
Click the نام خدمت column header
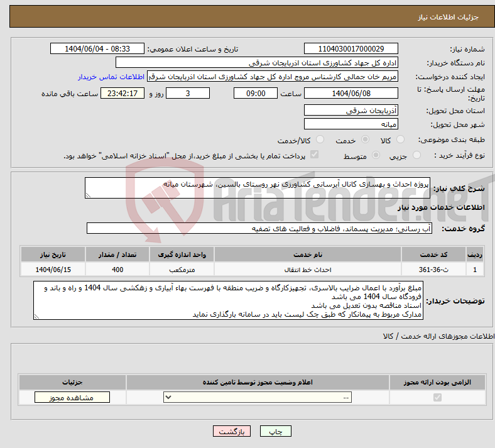click(x=308, y=254)
